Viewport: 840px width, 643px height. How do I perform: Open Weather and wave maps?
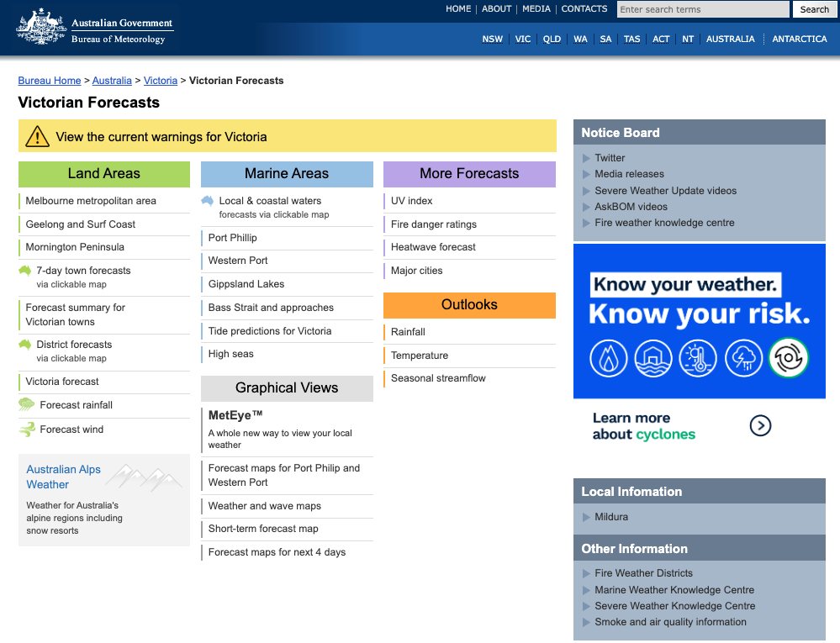click(x=265, y=506)
